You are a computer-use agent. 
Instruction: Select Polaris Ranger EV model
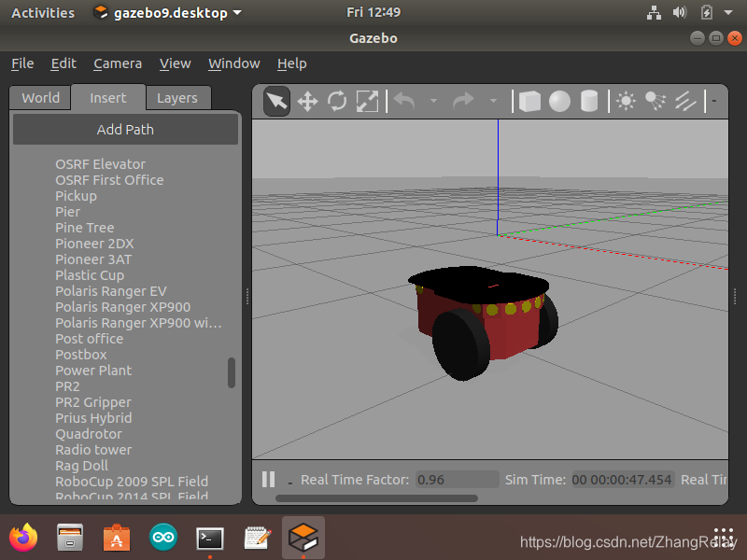point(110,291)
